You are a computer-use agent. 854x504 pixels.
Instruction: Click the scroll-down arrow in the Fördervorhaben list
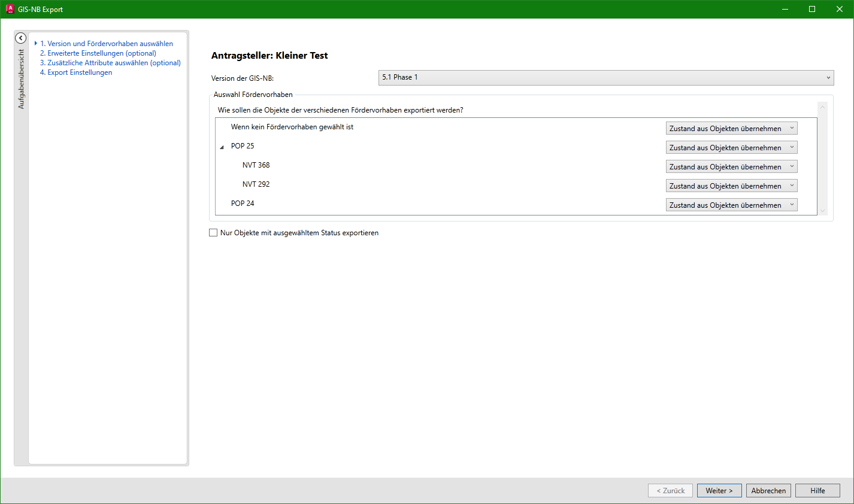(822, 210)
